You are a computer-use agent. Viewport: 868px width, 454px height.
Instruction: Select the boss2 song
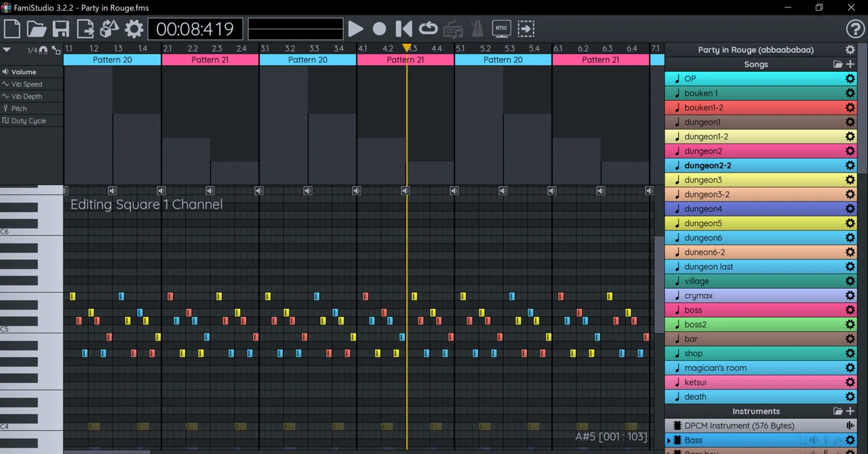click(x=761, y=325)
